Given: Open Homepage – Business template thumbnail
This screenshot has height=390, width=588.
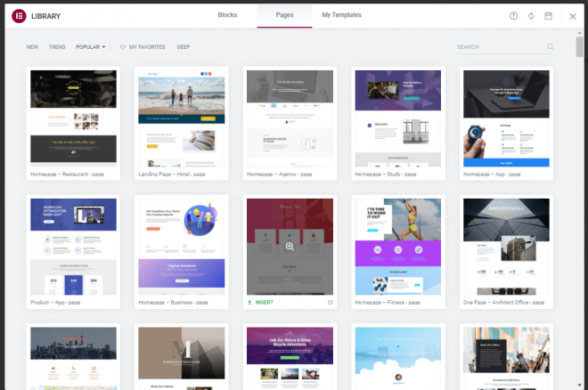Looking at the screenshot, I should click(x=182, y=247).
